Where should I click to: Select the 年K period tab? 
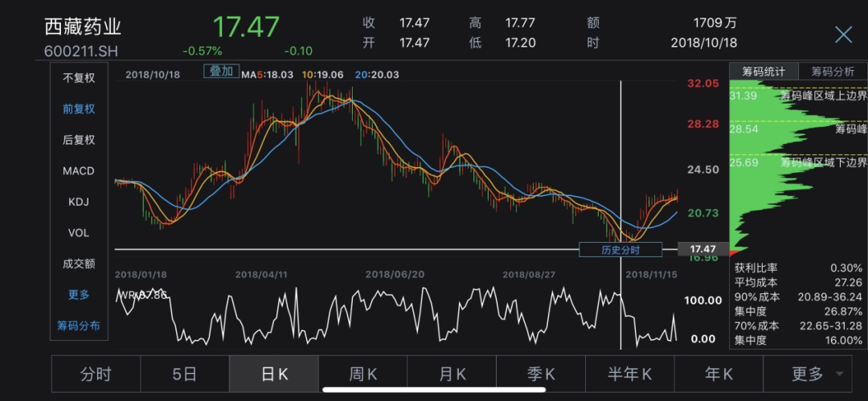coord(719,374)
